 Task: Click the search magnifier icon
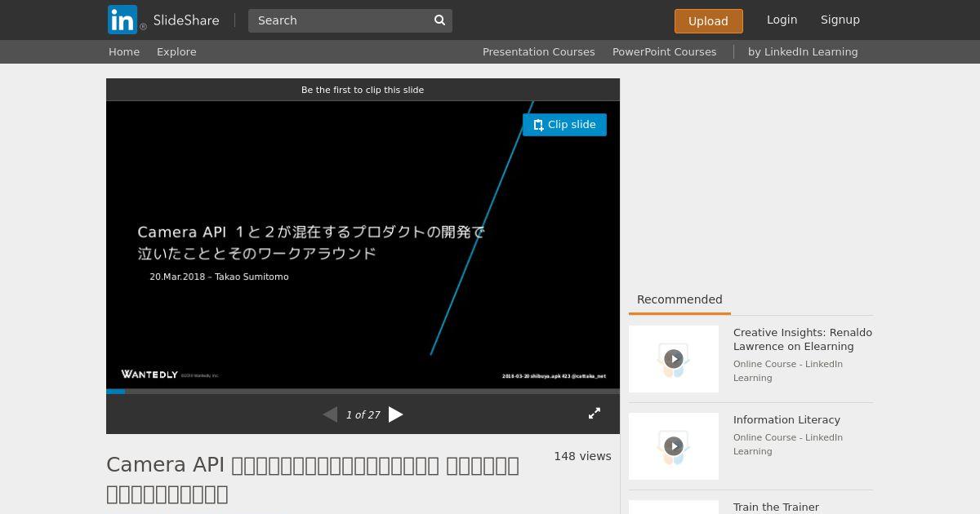(439, 20)
